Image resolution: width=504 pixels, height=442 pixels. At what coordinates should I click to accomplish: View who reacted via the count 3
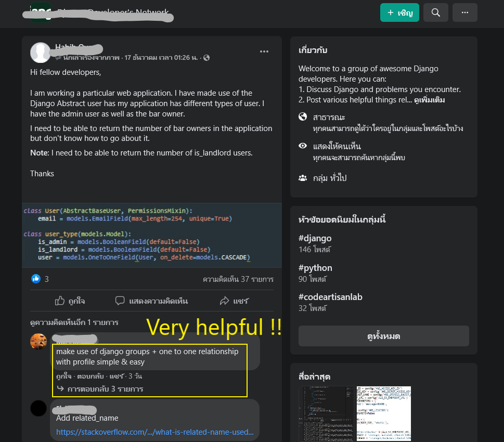[x=47, y=279]
